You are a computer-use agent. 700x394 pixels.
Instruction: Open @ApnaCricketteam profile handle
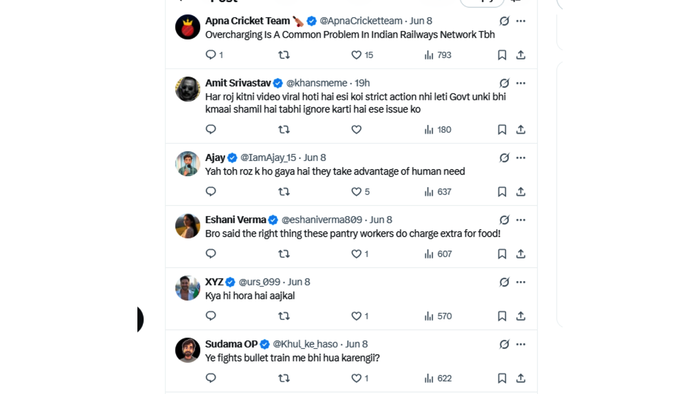361,21
